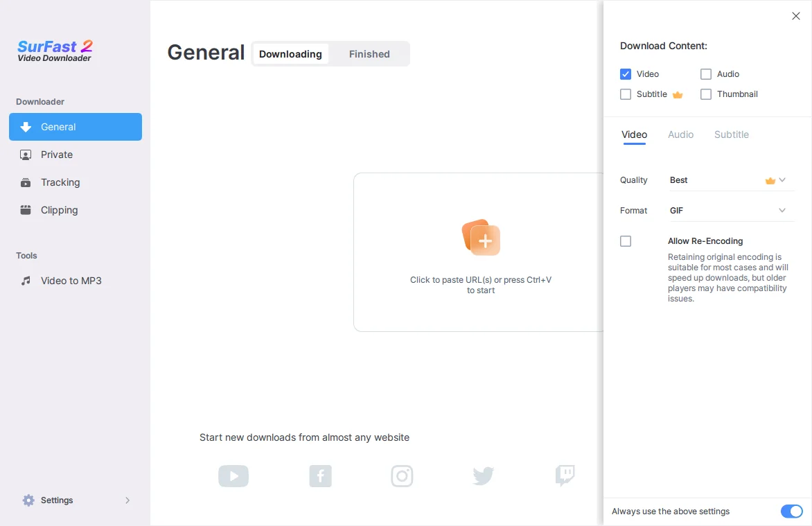Check the Thumbnail download option

(706, 94)
